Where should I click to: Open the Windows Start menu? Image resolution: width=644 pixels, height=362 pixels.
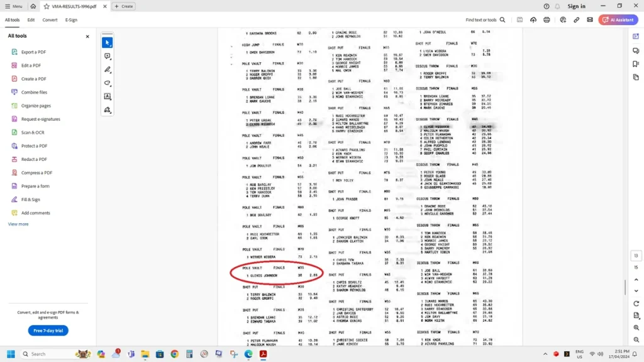pos(11,354)
